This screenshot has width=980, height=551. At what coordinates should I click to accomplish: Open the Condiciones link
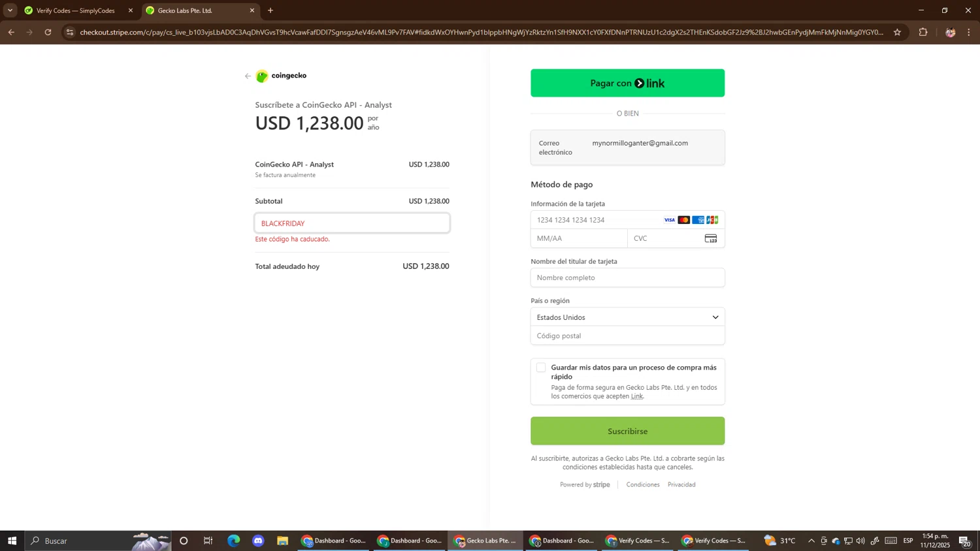[x=643, y=484]
